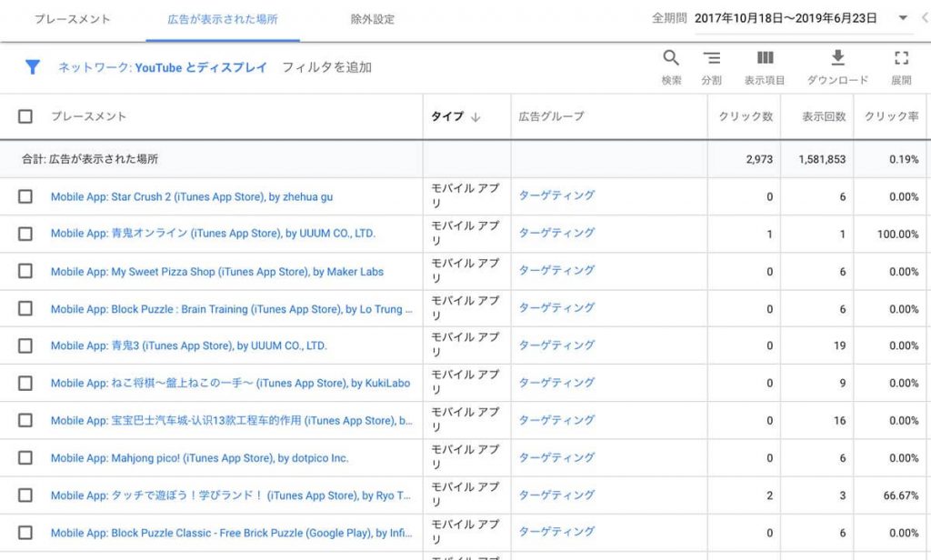The image size is (931, 560).
Task: Open the Block Puzzle Classic placement link
Action: point(232,533)
